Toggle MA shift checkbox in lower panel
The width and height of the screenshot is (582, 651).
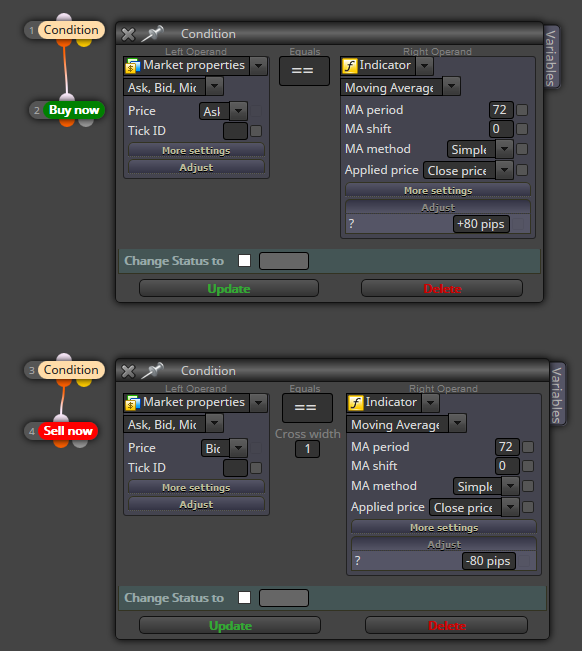(528, 466)
